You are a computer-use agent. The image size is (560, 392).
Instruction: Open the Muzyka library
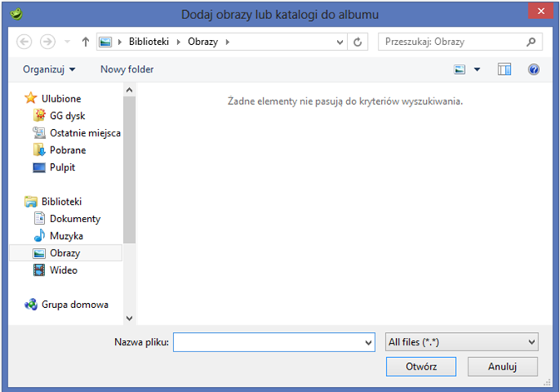[x=66, y=236]
